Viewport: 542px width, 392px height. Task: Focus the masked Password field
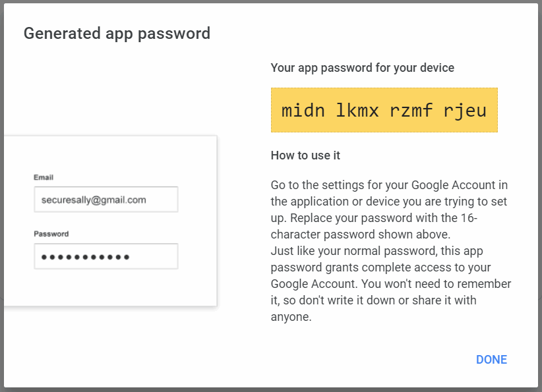pyautogui.click(x=106, y=256)
